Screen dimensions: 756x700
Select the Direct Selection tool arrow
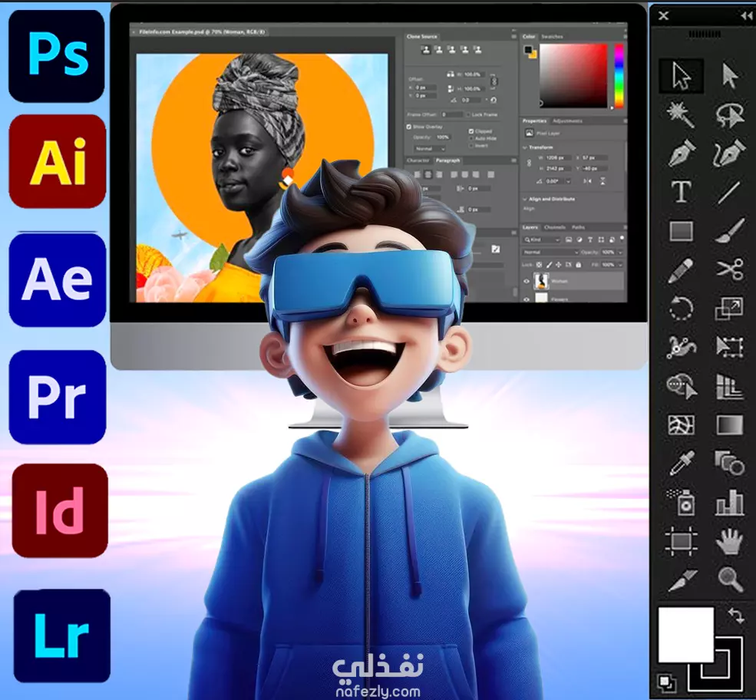tap(729, 75)
